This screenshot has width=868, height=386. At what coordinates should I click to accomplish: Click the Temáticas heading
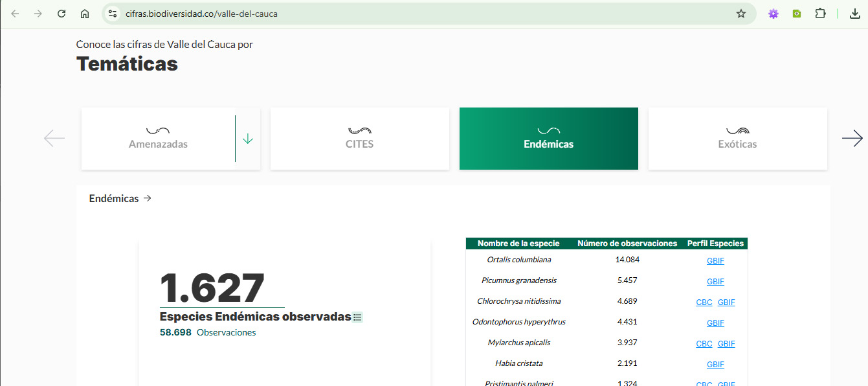click(x=127, y=64)
